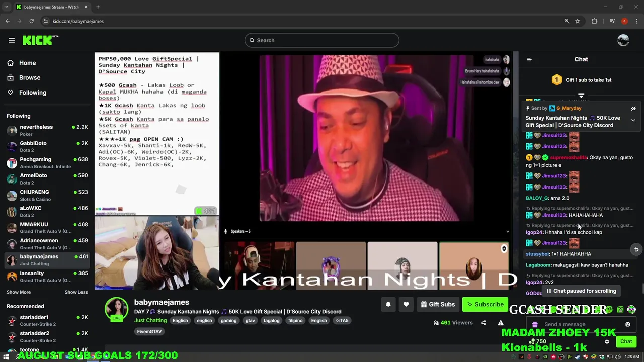Image resolution: width=644 pixels, height=362 pixels.
Task: Open the MMARKUU channel
Action: [x=47, y=228]
